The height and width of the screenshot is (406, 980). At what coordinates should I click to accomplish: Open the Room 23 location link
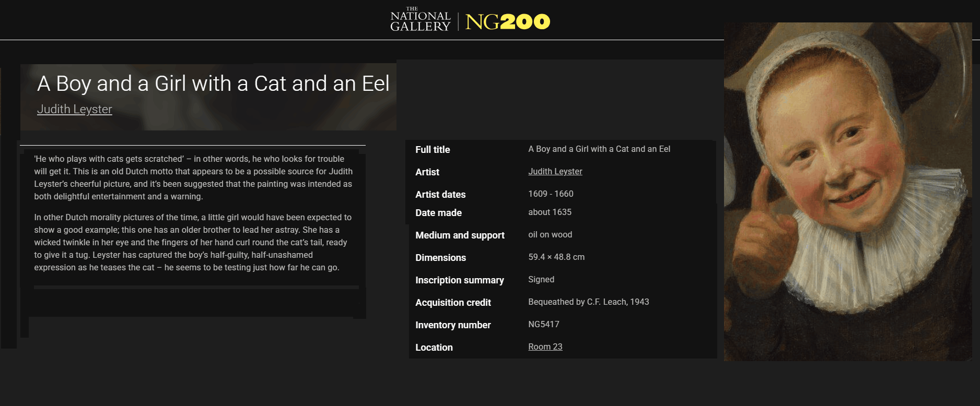(545, 347)
